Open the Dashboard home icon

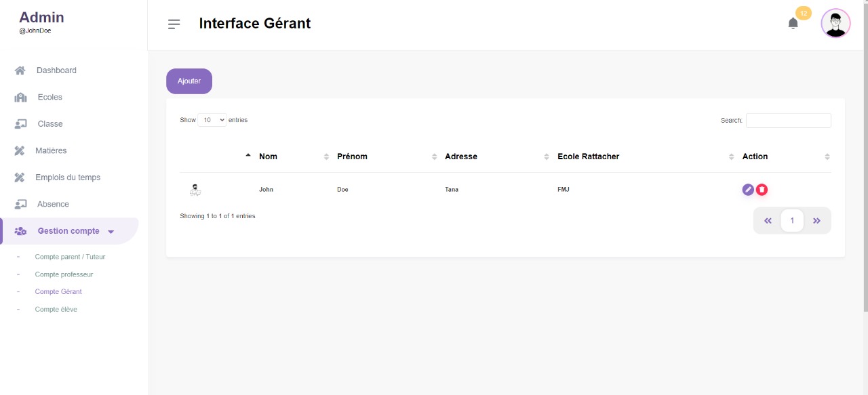[19, 70]
